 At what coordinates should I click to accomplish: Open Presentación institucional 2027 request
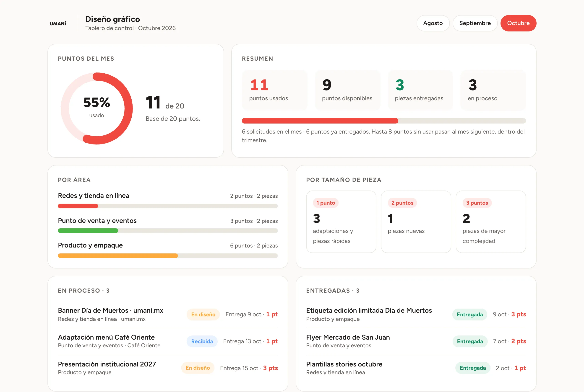pos(168,368)
